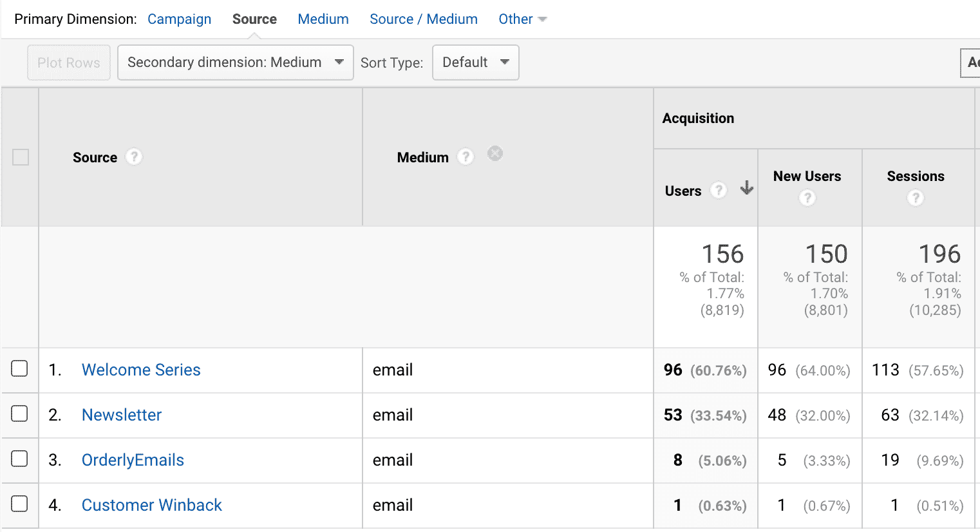980x532 pixels.
Task: Sort by Users using the down arrow
Action: [746, 188]
